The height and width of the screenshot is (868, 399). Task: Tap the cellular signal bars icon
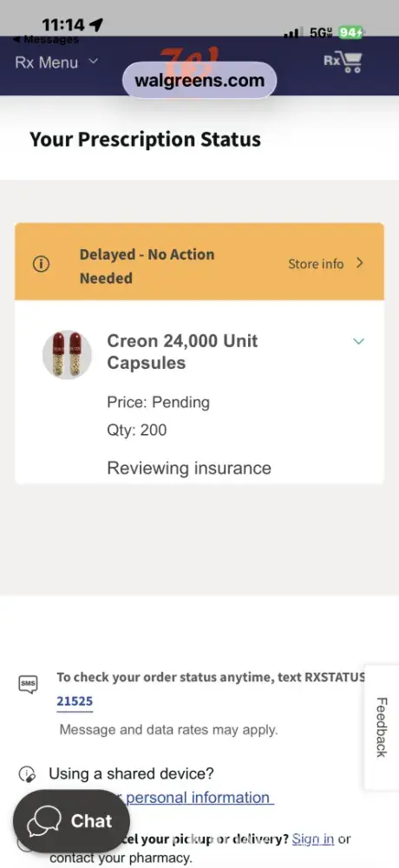pyautogui.click(x=291, y=34)
